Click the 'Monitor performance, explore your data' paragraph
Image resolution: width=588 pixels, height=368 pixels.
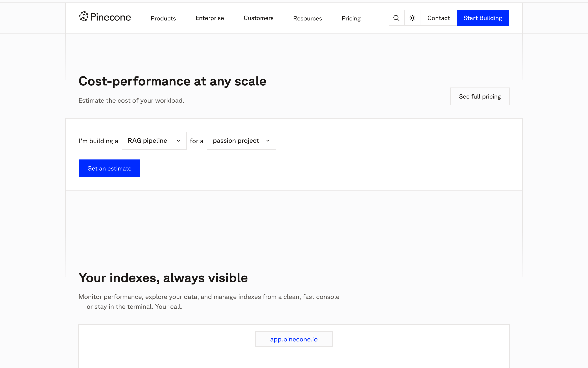(x=209, y=302)
